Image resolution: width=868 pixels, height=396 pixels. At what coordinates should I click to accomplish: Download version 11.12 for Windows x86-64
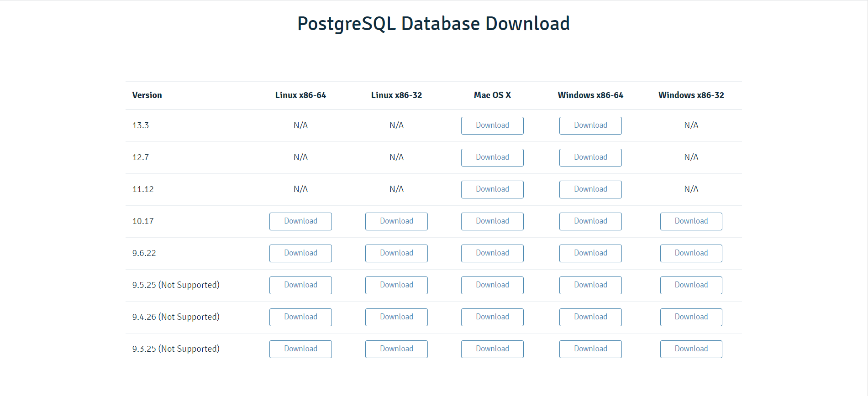tap(590, 189)
